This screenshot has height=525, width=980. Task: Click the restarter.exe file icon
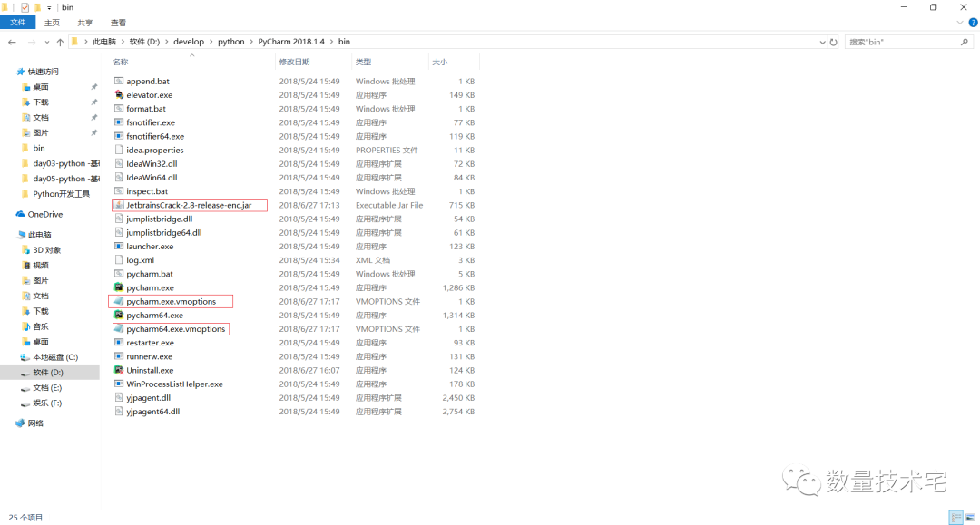coord(119,342)
